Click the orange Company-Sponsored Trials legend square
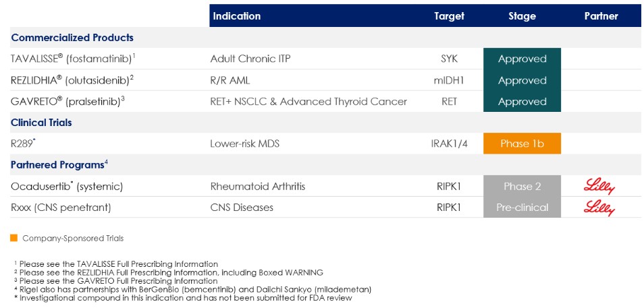644x308 pixels. (x=14, y=238)
